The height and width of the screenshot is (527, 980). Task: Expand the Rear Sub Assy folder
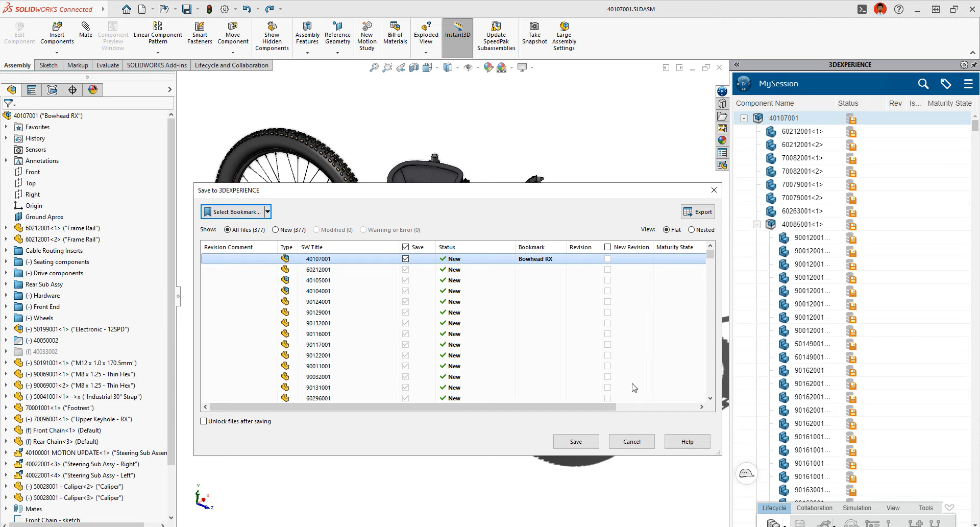point(6,284)
